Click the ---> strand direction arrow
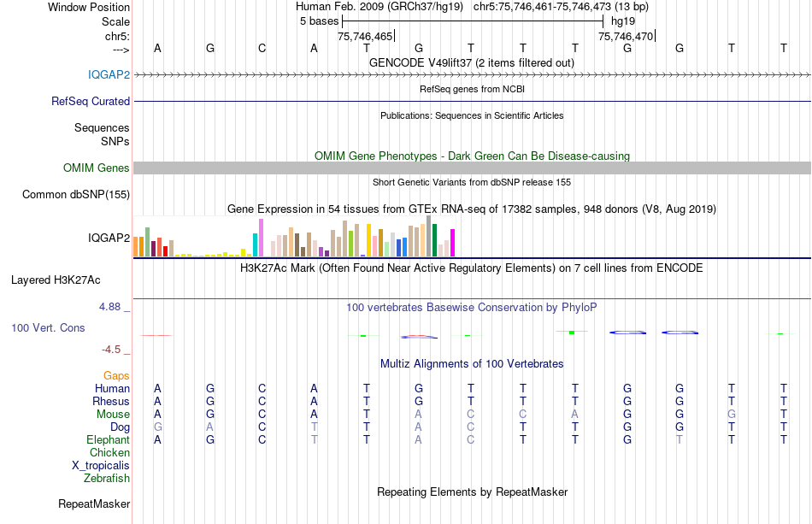This screenshot has width=812, height=524. tap(121, 50)
